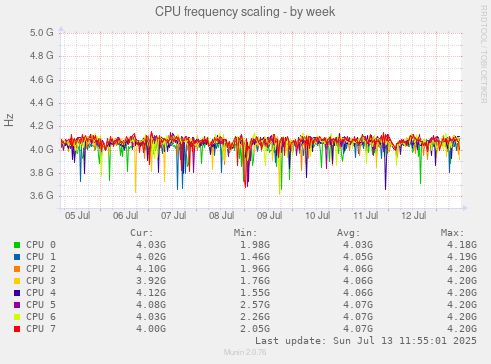491x364 pixels.
Task: Click the '5.0 G' y-axis label
Action: point(41,33)
